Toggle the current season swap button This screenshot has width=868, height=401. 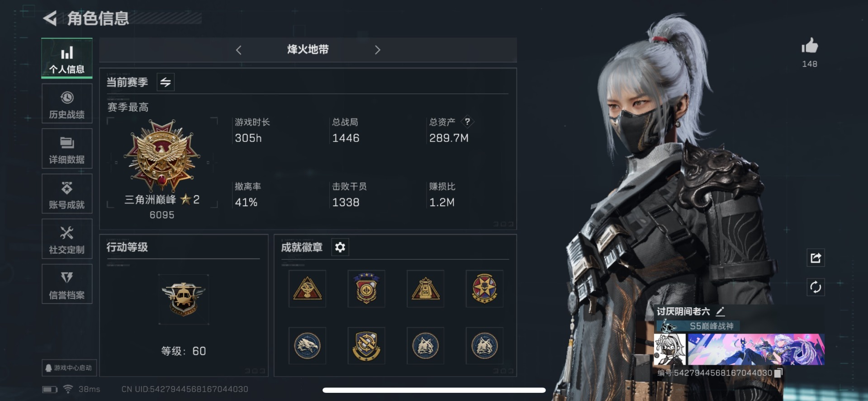coord(166,82)
